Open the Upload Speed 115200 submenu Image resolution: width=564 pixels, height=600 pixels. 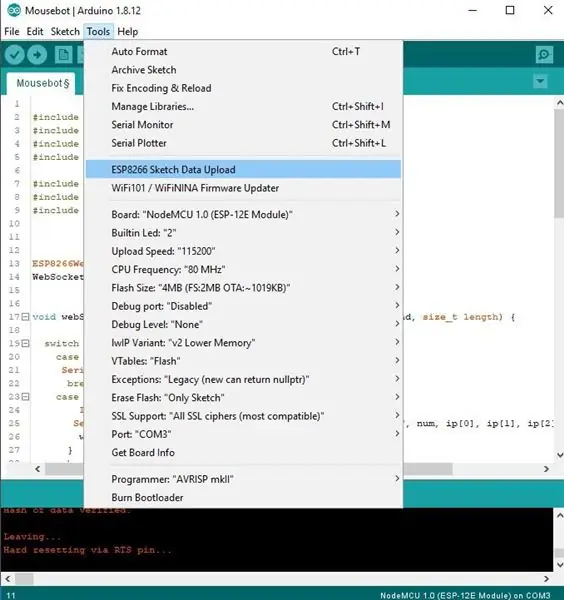click(x=243, y=251)
